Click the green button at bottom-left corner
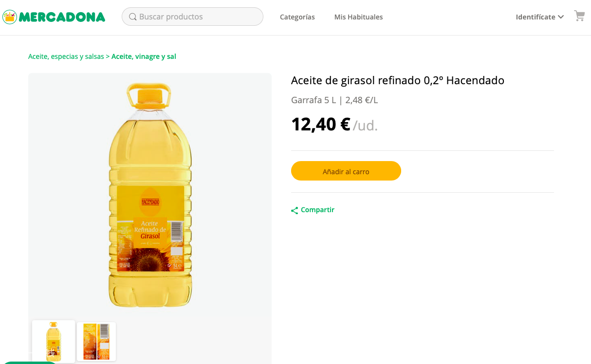 (x=29, y=363)
